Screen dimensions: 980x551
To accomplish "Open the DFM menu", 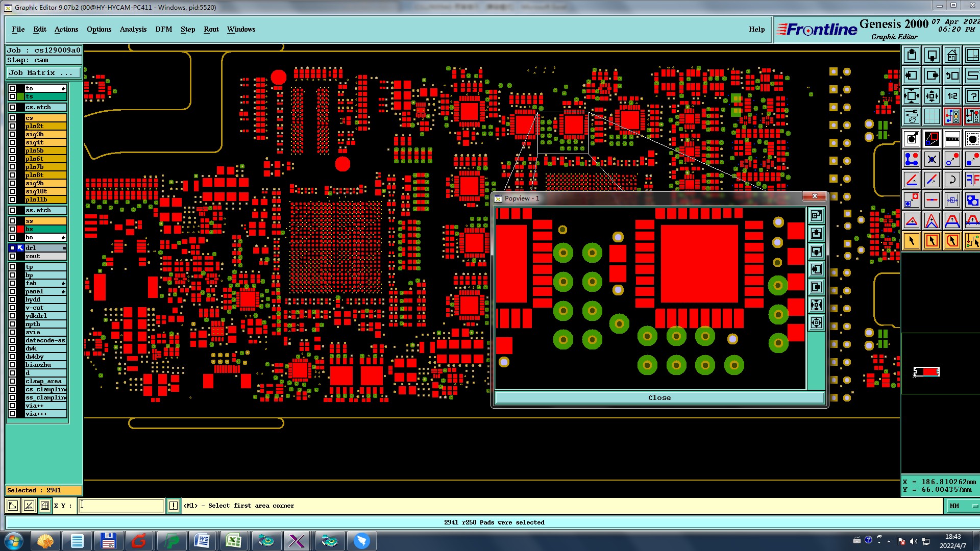I will (x=163, y=29).
